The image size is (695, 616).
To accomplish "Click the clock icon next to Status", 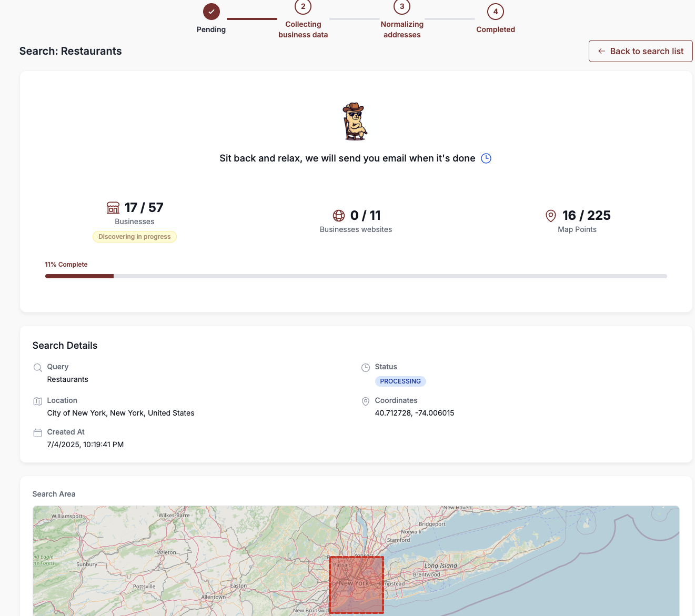I will pyautogui.click(x=366, y=368).
